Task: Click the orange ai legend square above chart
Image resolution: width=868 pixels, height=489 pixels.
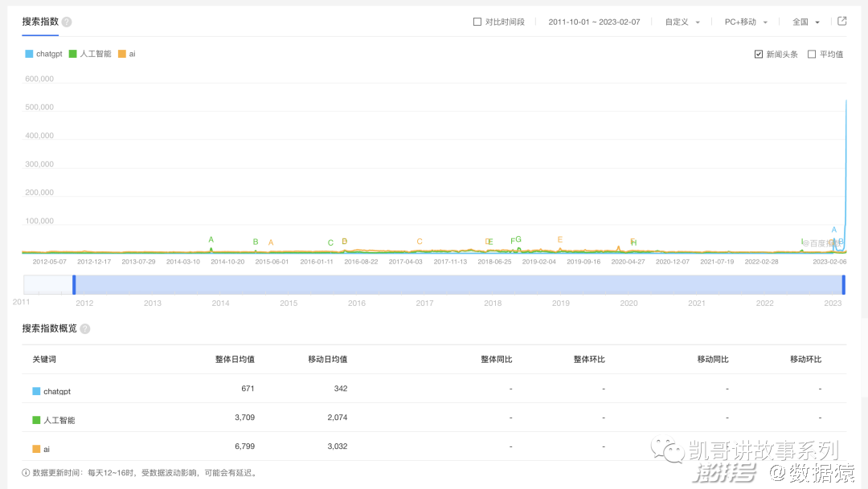Action: pos(122,54)
